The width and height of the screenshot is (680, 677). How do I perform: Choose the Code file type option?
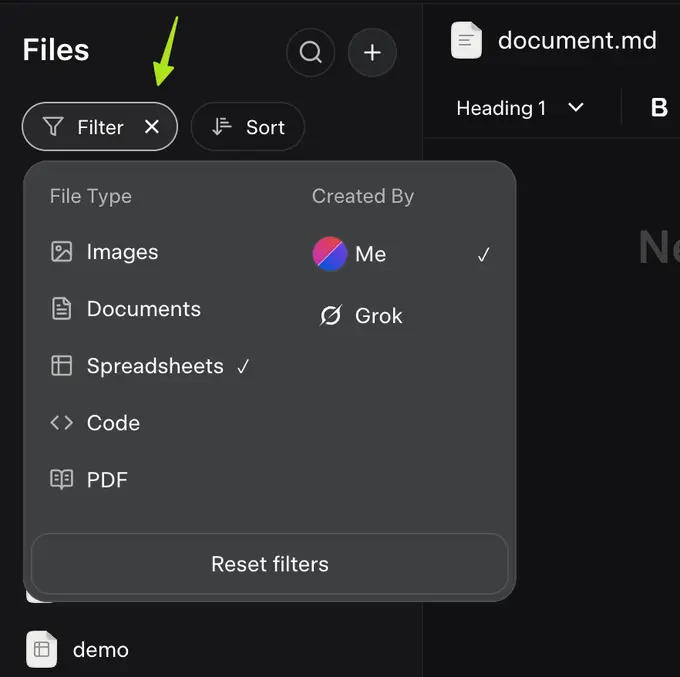pyautogui.click(x=112, y=423)
